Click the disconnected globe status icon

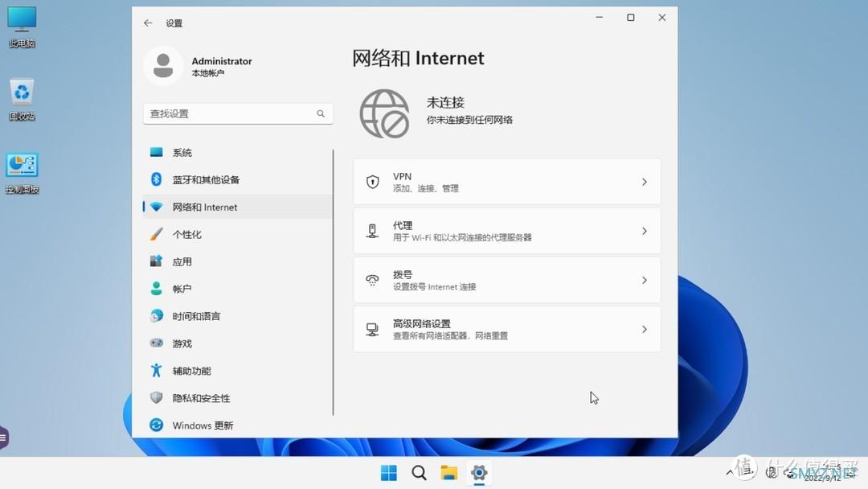[x=385, y=113]
